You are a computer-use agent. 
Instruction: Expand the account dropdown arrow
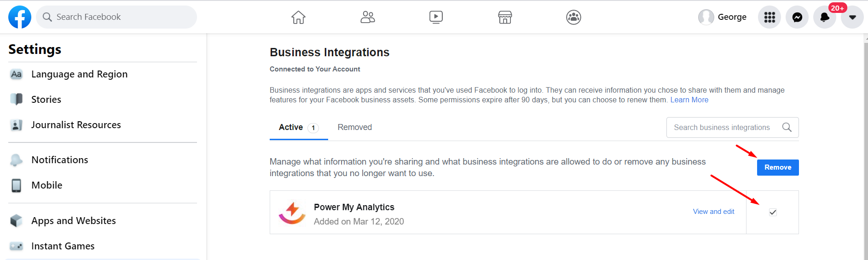(x=852, y=17)
